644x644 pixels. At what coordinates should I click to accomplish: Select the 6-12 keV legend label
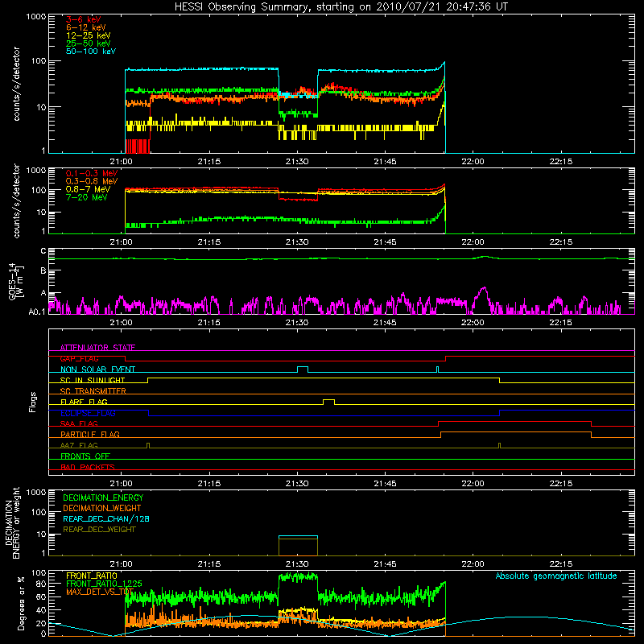(x=85, y=27)
